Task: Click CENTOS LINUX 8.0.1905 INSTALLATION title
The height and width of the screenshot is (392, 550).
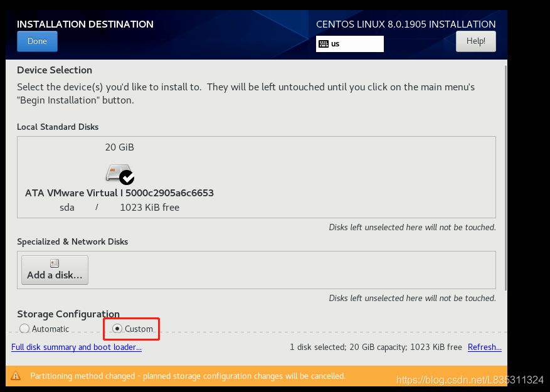Action: click(x=406, y=24)
